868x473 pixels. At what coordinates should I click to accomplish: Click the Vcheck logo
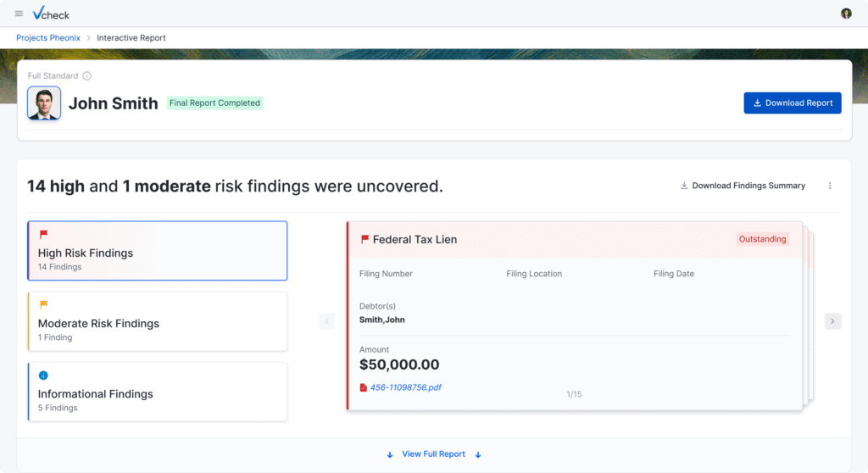point(51,14)
